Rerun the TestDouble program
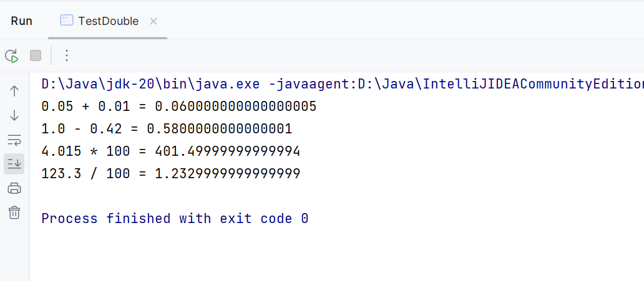The image size is (644, 281). [x=12, y=55]
